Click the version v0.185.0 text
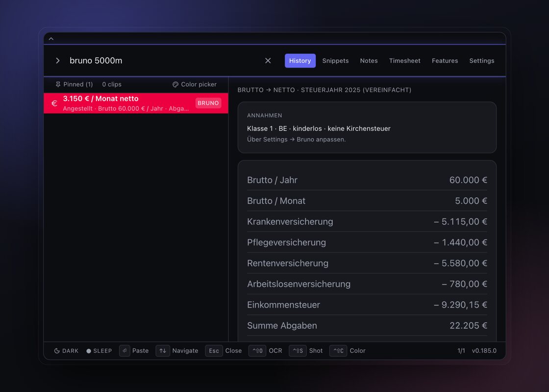The image size is (549, 392). [484, 351]
